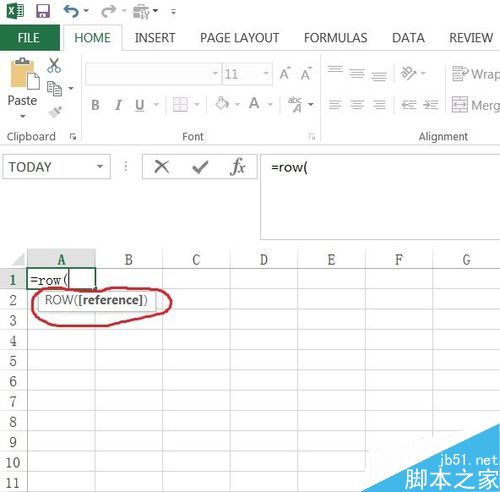Click the Undo arrow icon
This screenshot has width=500, height=492.
click(x=71, y=11)
